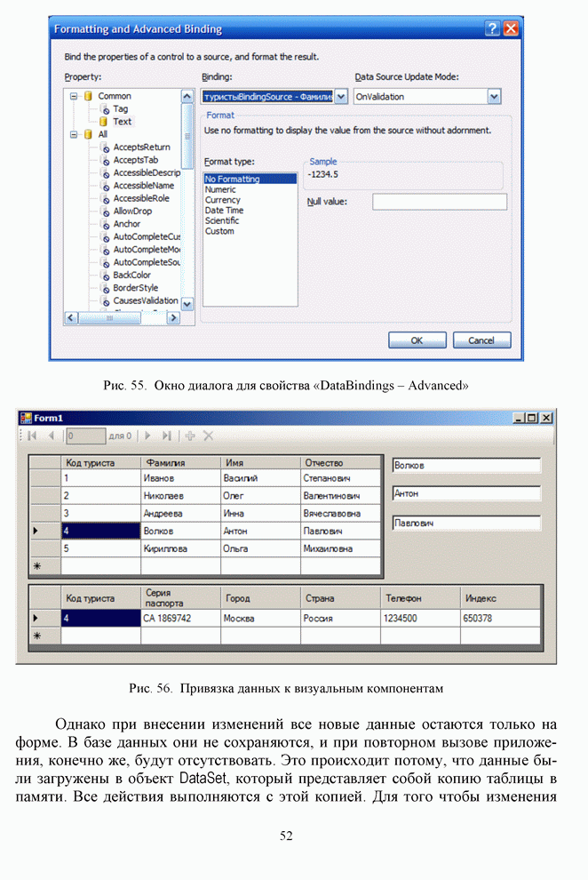Select the Tag property in the tree
The height and width of the screenshot is (880, 588).
pyautogui.click(x=120, y=108)
